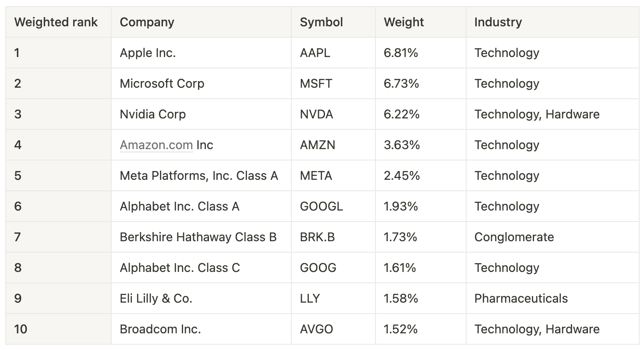Click the 6.81% weight cell
Image resolution: width=644 pixels, height=350 pixels.
click(400, 53)
